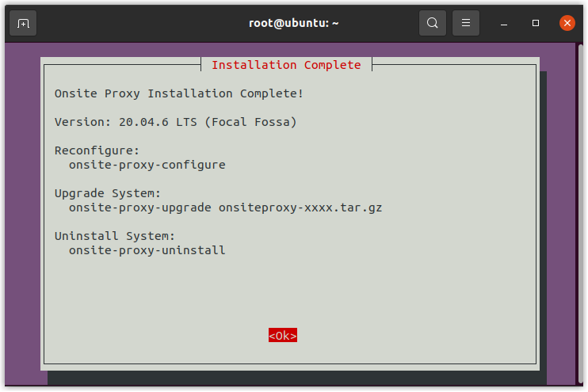This screenshot has width=588, height=392.
Task: Close the terminal with the red X
Action: [567, 23]
